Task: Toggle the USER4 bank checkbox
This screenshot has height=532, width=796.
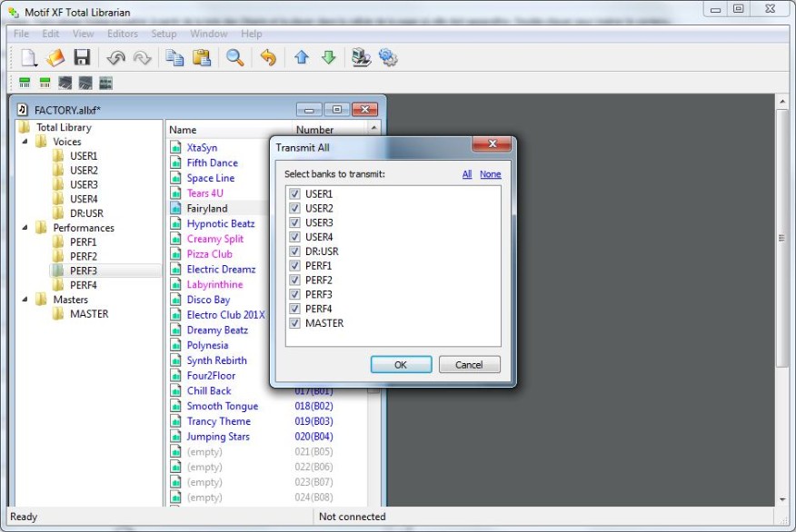Action: click(294, 237)
